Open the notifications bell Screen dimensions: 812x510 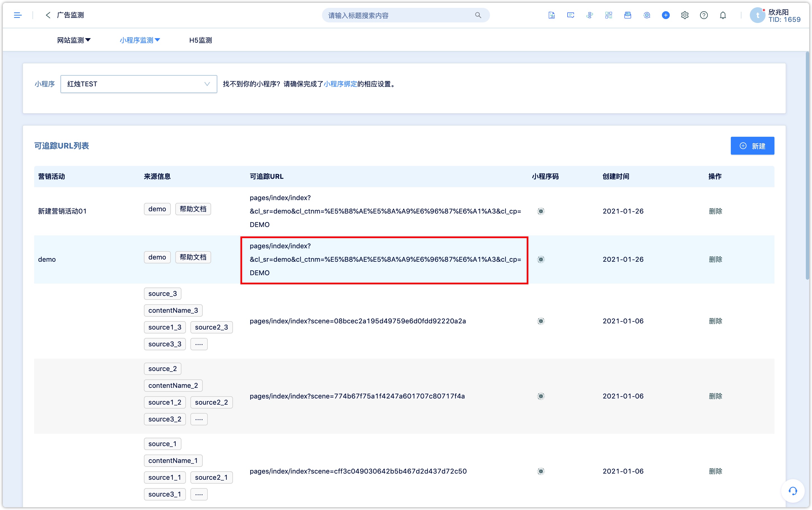point(723,15)
